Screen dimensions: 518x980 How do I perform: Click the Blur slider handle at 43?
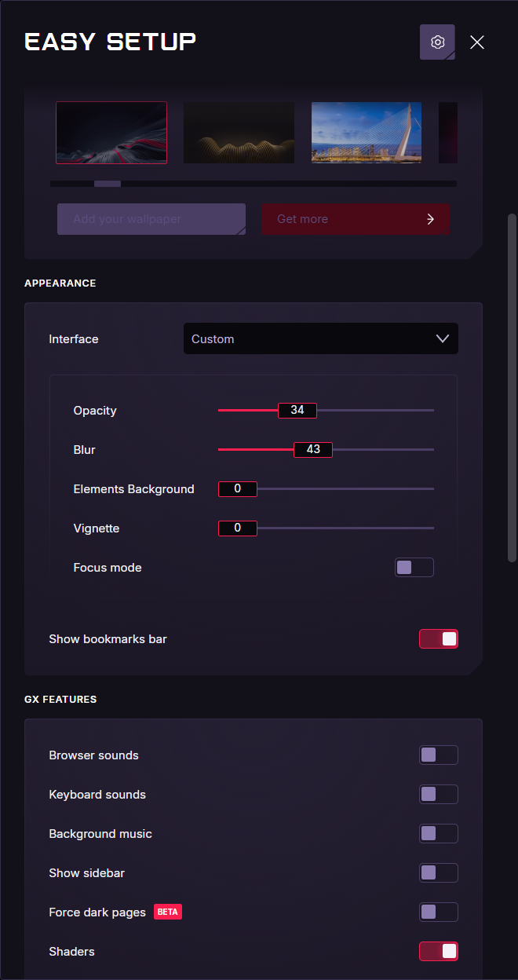[x=313, y=450]
